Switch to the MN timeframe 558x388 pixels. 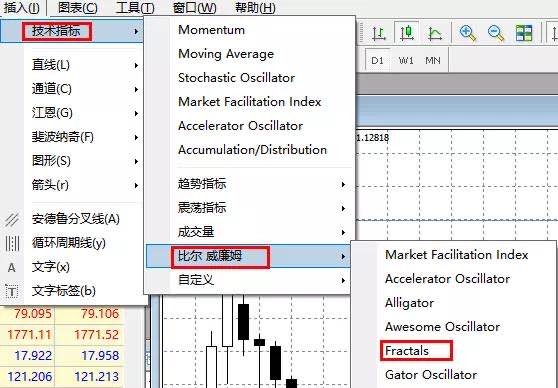pyautogui.click(x=433, y=61)
